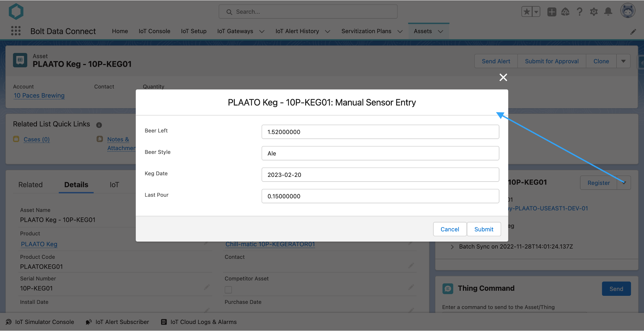The width and height of the screenshot is (644, 331).
Task: Submit the Manual Sensor Entry form
Action: coord(484,229)
